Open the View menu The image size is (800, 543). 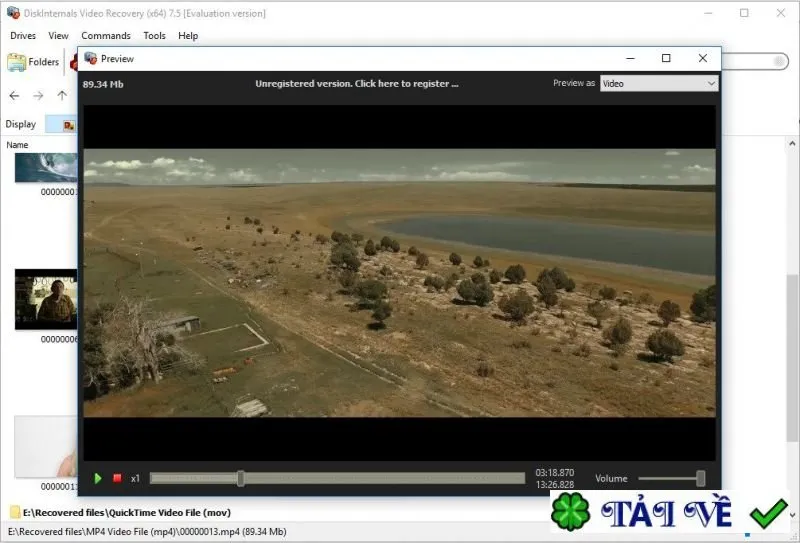[x=58, y=36]
